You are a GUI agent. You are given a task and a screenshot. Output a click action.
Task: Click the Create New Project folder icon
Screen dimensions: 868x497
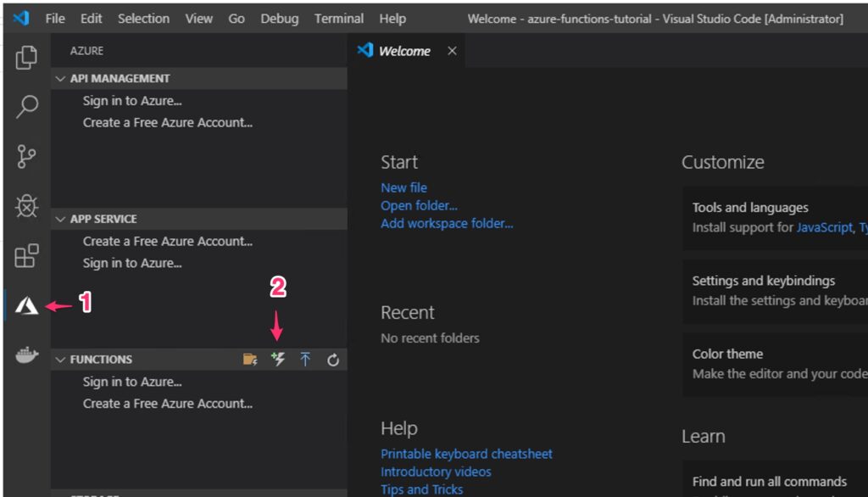[250, 360]
